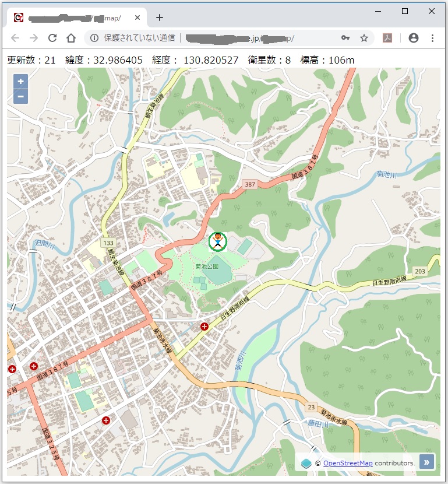This screenshot has width=448, height=484.
Task: Click the PDF extension icon
Action: point(387,38)
